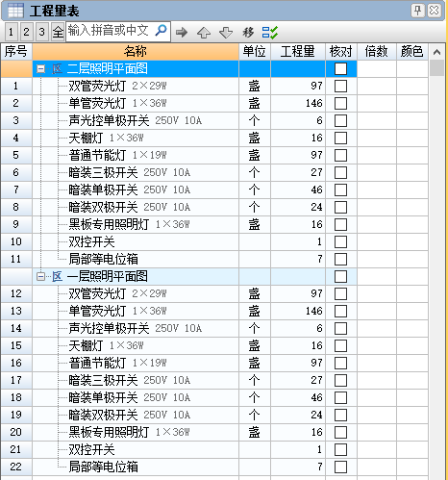Click the table icon beside 工程量表

click(15, 11)
